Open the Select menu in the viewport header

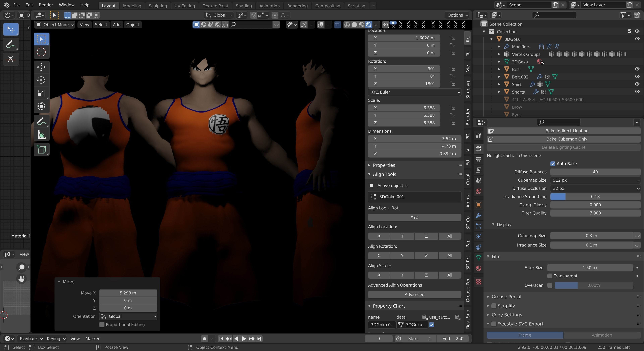101,24
